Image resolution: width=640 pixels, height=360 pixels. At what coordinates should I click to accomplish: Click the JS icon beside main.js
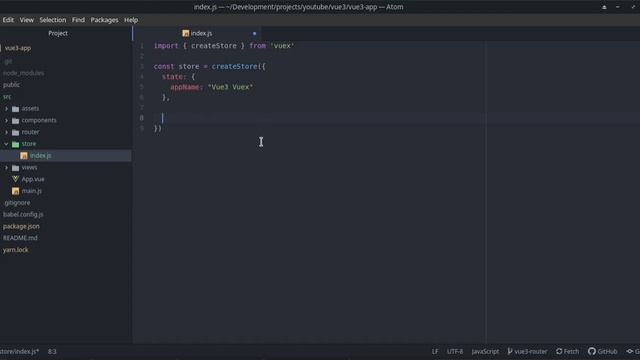[16, 191]
